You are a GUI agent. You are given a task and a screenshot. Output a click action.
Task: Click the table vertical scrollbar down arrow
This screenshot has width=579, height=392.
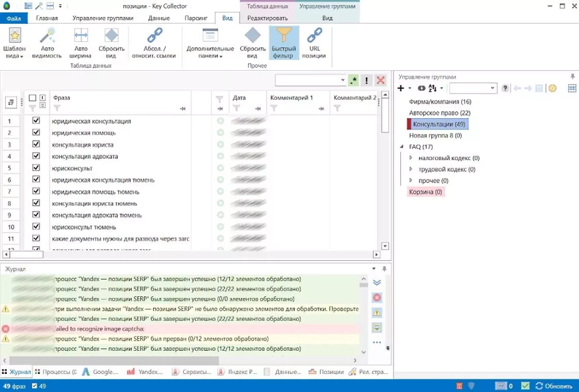pyautogui.click(x=385, y=246)
